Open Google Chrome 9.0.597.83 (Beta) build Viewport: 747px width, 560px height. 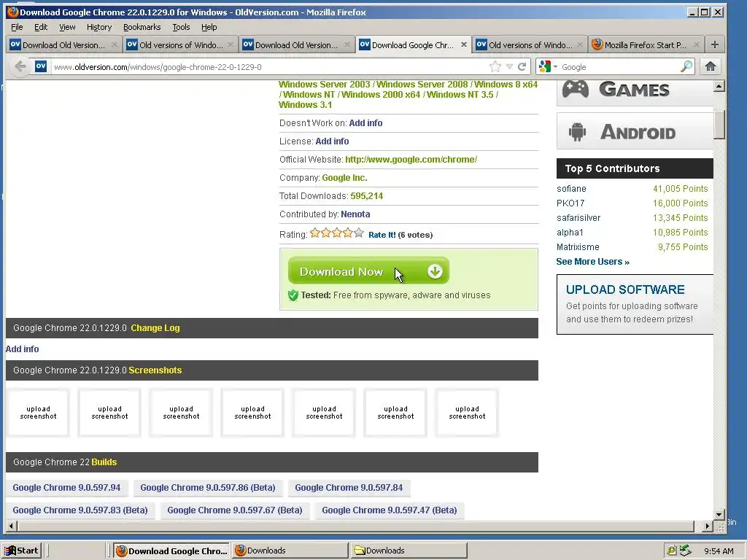coord(80,510)
